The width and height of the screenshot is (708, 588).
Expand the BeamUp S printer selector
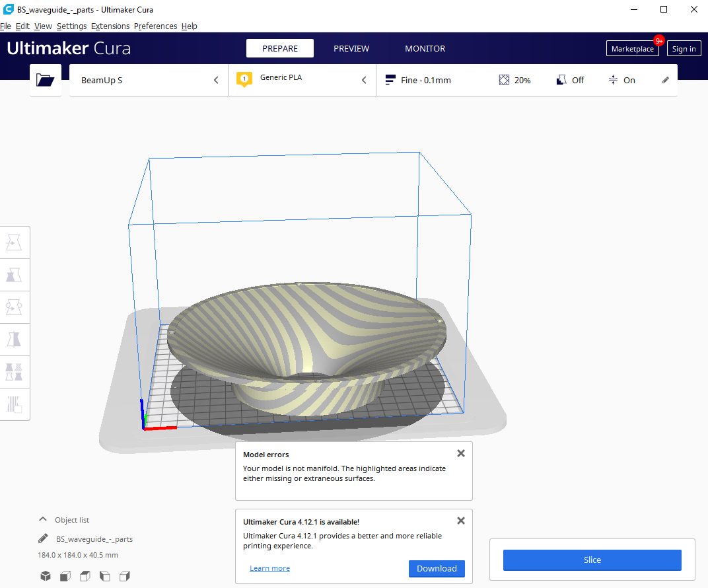(149, 80)
